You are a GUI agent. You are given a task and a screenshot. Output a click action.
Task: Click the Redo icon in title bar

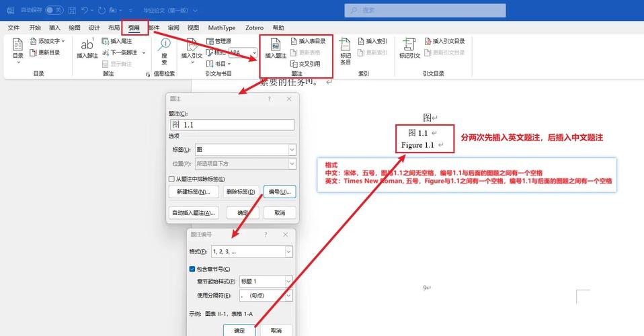[x=102, y=10]
